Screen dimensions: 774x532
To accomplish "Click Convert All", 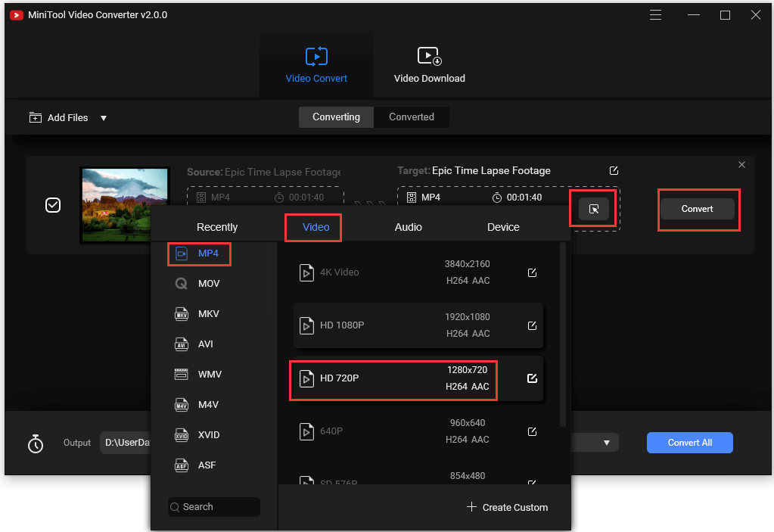I will [x=689, y=443].
